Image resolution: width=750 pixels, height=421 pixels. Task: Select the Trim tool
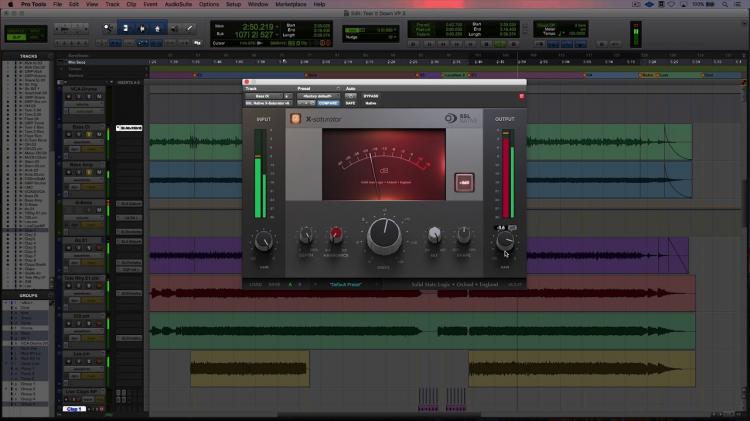coord(126,28)
